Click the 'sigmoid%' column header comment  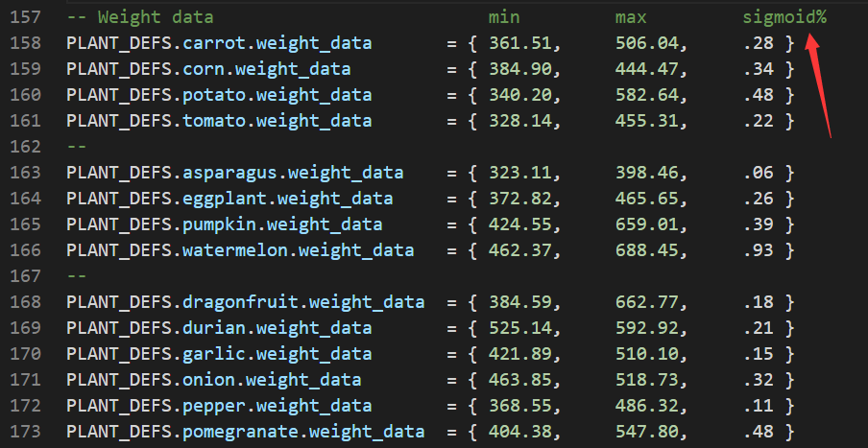pyautogui.click(x=784, y=17)
